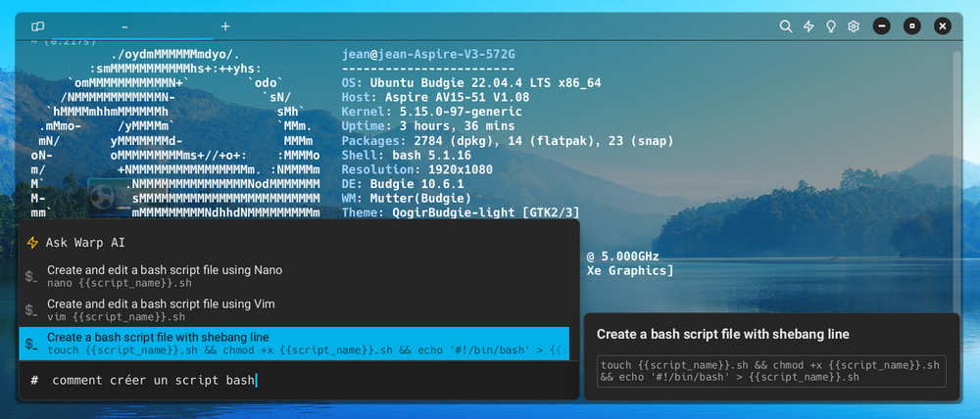Click the Warp AI lightning bolt in toolbar
Image resolution: width=980 pixels, height=419 pixels.
[x=808, y=26]
